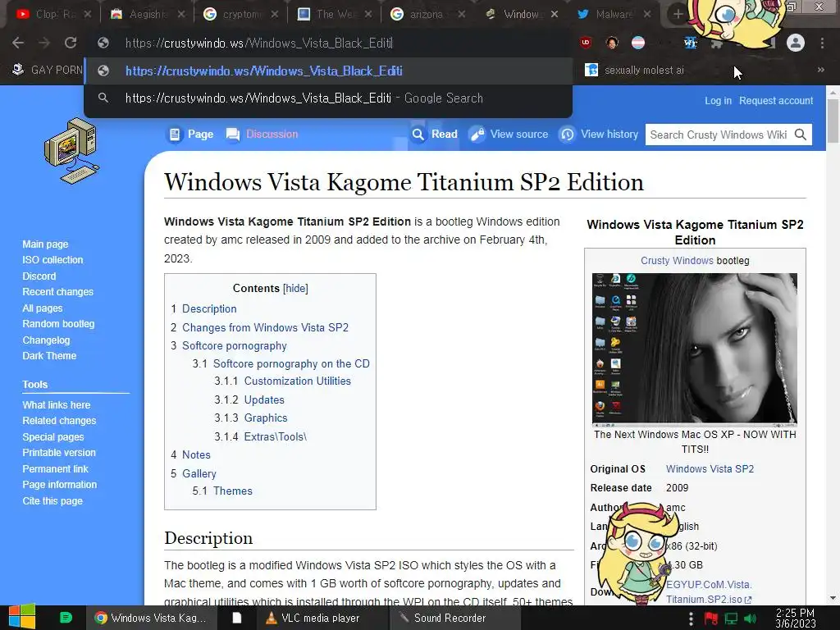Click the Request account link
This screenshot has height=630, width=840.
(776, 101)
